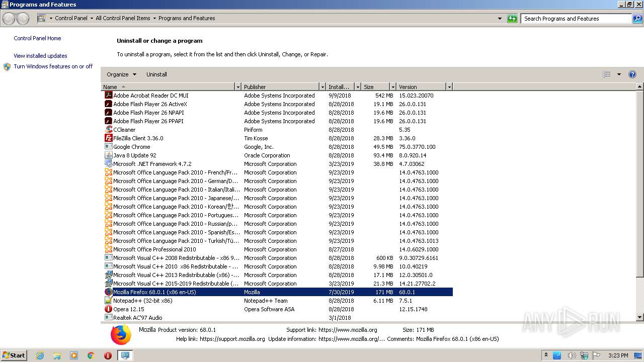Screen dimensions: 644x362
Task: Open the Control Panel Home link
Action: click(x=37, y=38)
